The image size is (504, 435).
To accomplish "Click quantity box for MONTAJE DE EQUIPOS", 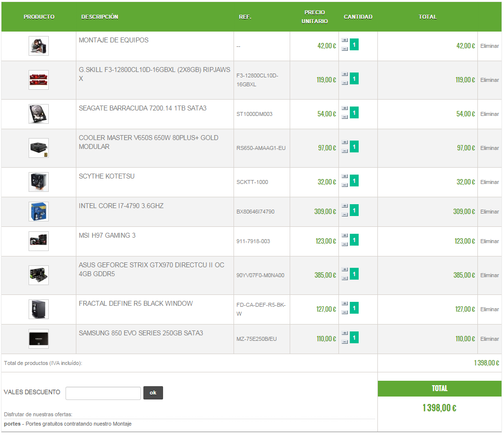I will 354,45.
